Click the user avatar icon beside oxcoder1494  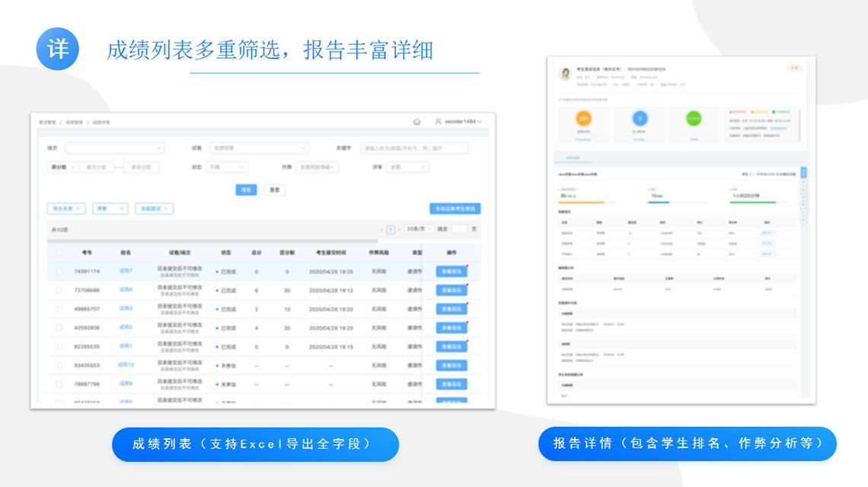coord(438,122)
